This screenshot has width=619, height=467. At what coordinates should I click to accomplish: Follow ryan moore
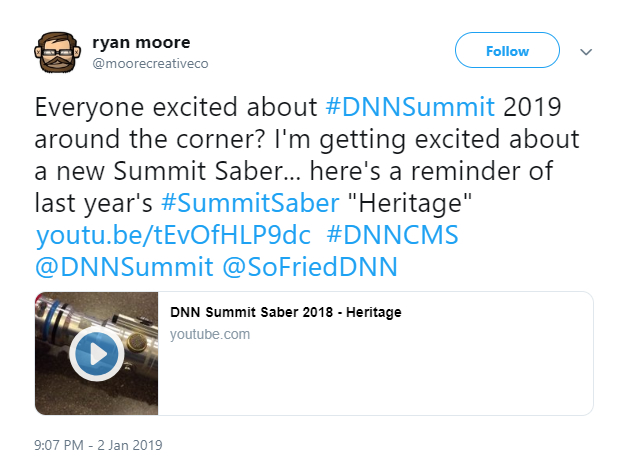pos(507,50)
